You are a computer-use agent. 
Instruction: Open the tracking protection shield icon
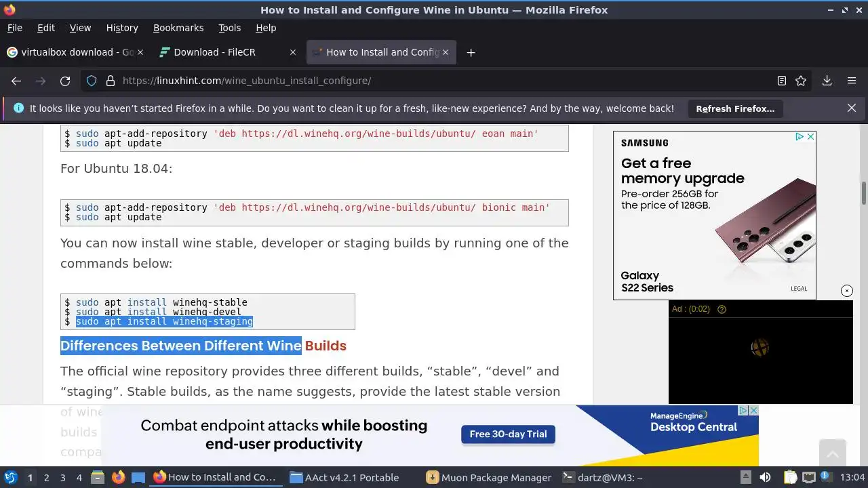point(92,81)
